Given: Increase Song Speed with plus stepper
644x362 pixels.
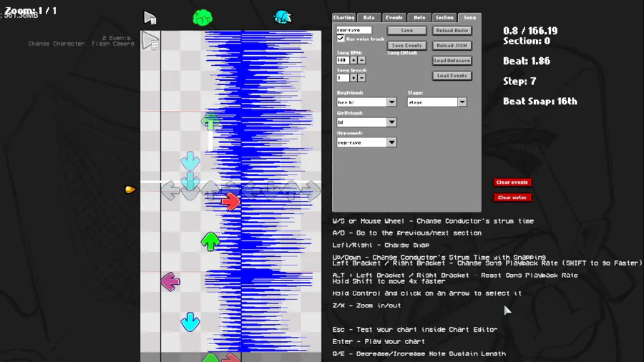Looking at the screenshot, I should 353,77.
